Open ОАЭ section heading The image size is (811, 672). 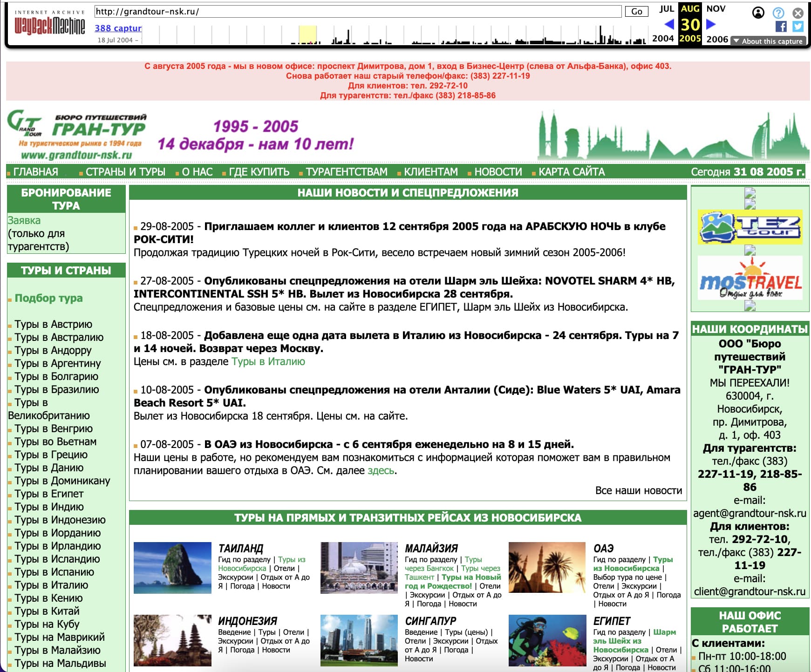(603, 548)
